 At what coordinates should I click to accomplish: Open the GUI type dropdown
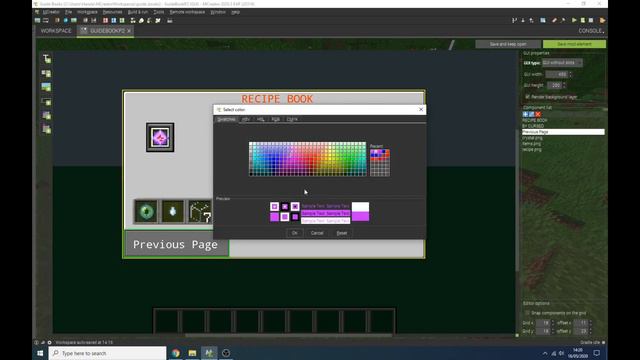(562, 63)
